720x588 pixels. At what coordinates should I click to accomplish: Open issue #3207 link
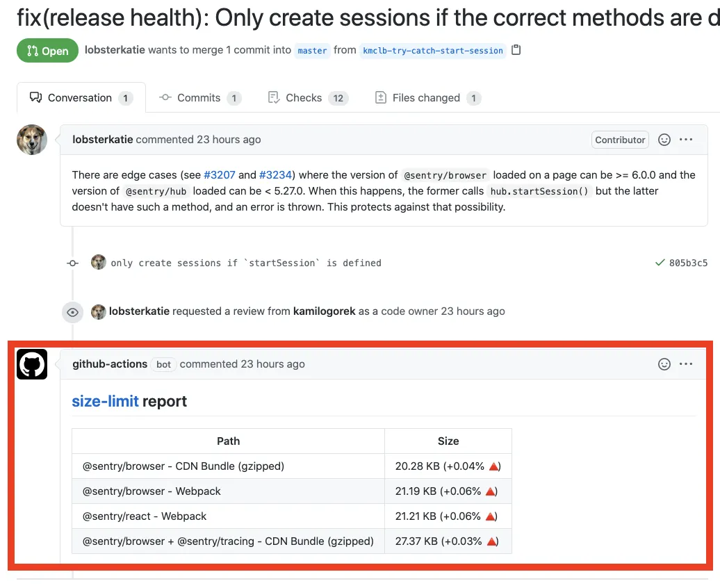point(220,175)
